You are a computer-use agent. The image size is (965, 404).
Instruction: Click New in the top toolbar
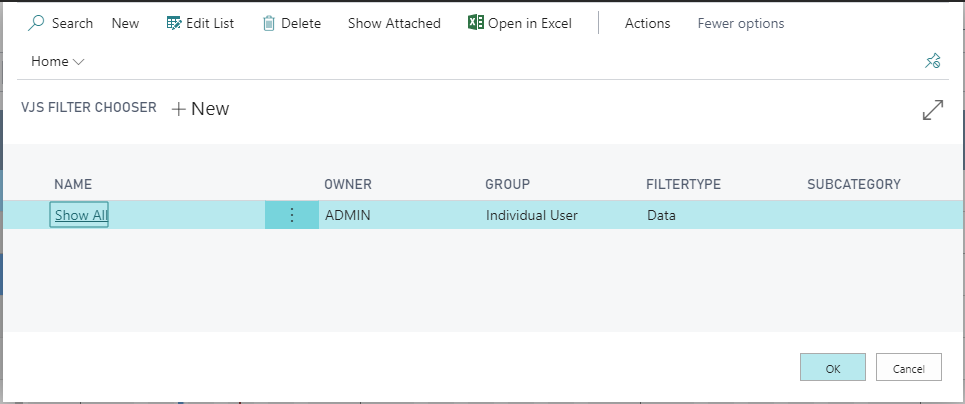(x=126, y=23)
